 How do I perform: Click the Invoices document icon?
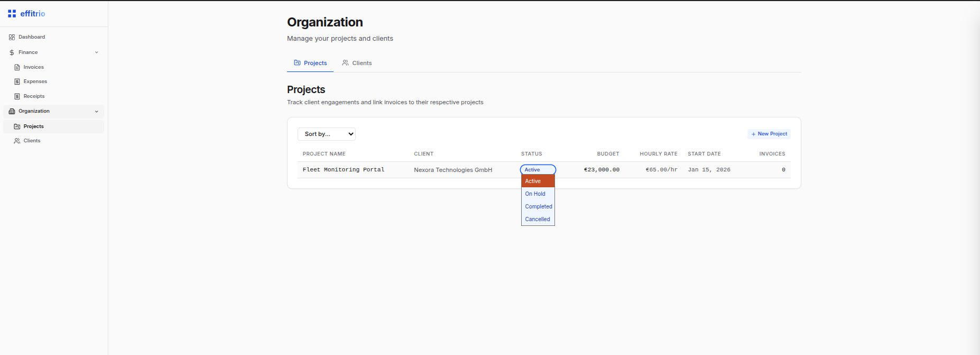(17, 67)
